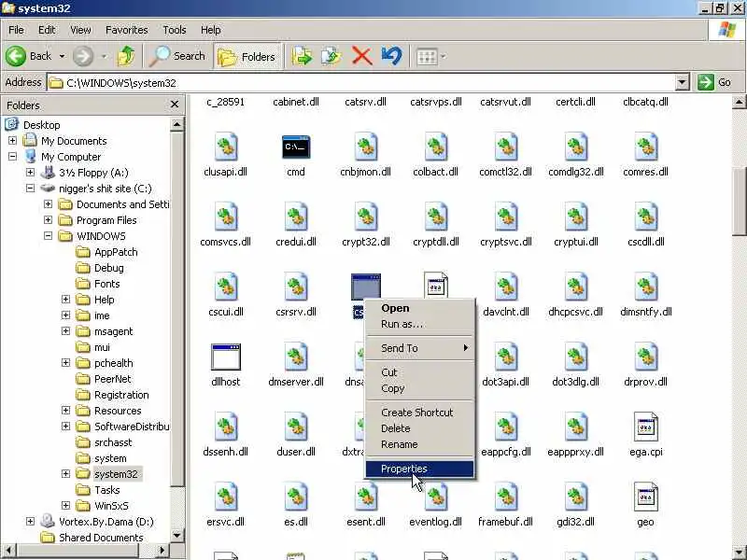This screenshot has height=560, width=747.
Task: Expand the Help folder node
Action: [x=65, y=299]
